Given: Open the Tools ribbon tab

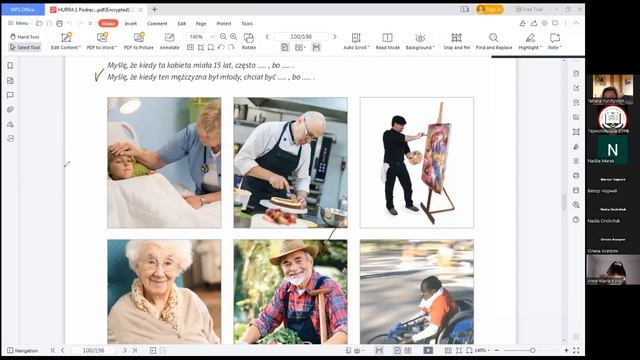Looking at the screenshot, I should click(x=247, y=24).
